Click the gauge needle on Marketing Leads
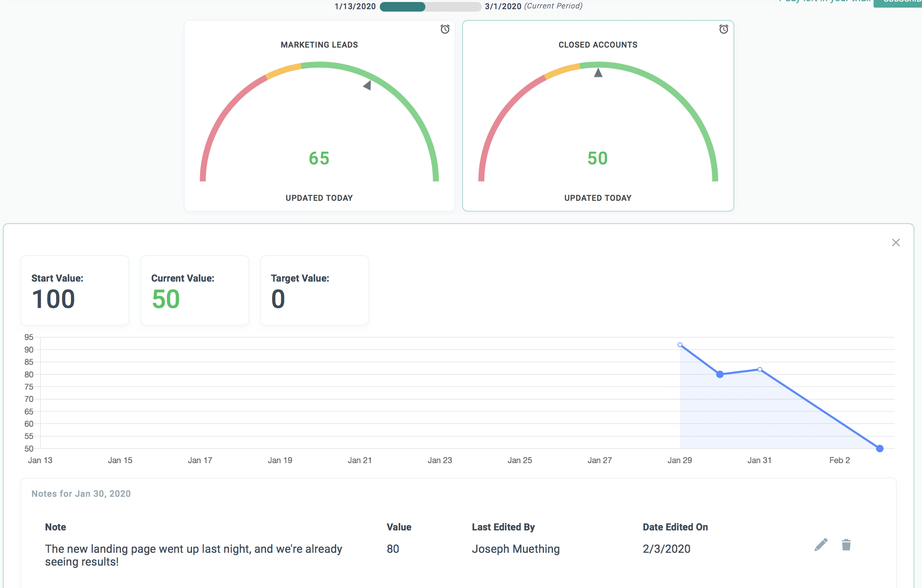 (x=367, y=85)
